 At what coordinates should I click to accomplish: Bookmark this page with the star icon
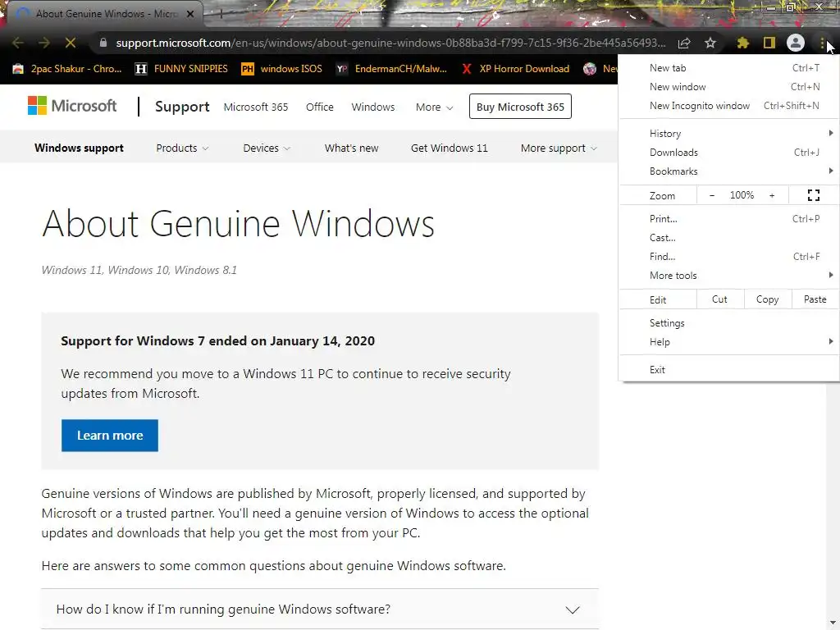tap(710, 43)
